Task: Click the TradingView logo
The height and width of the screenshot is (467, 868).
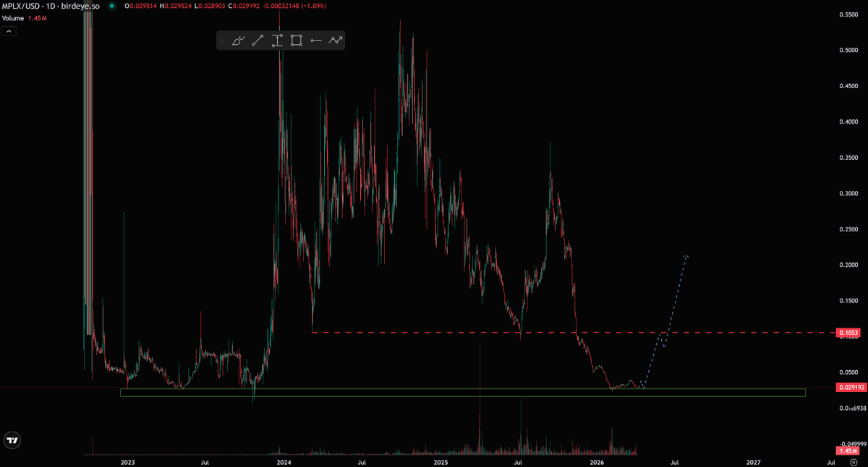Action: 12,440
